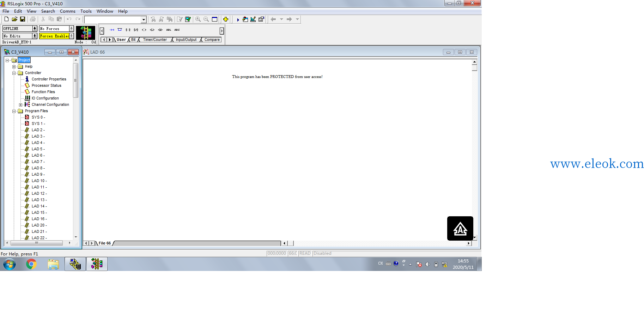Insert a new rung instruction
Image resolution: width=644 pixels, height=326 pixels.
112,30
